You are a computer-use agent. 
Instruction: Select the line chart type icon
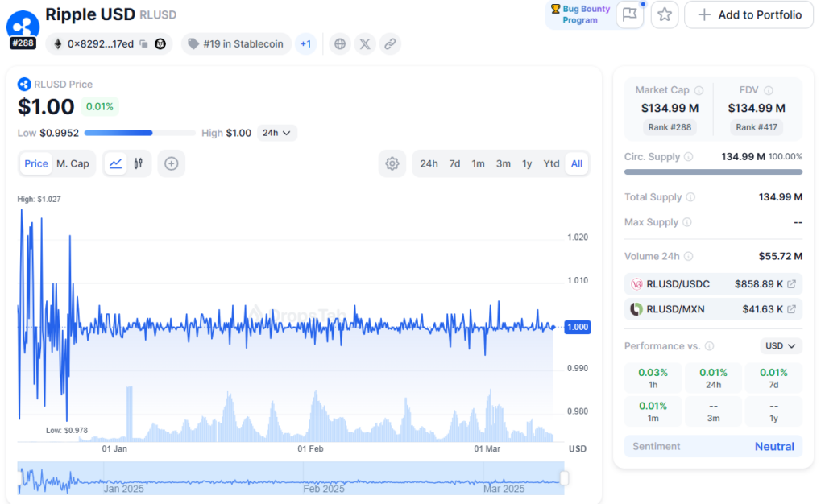point(115,163)
